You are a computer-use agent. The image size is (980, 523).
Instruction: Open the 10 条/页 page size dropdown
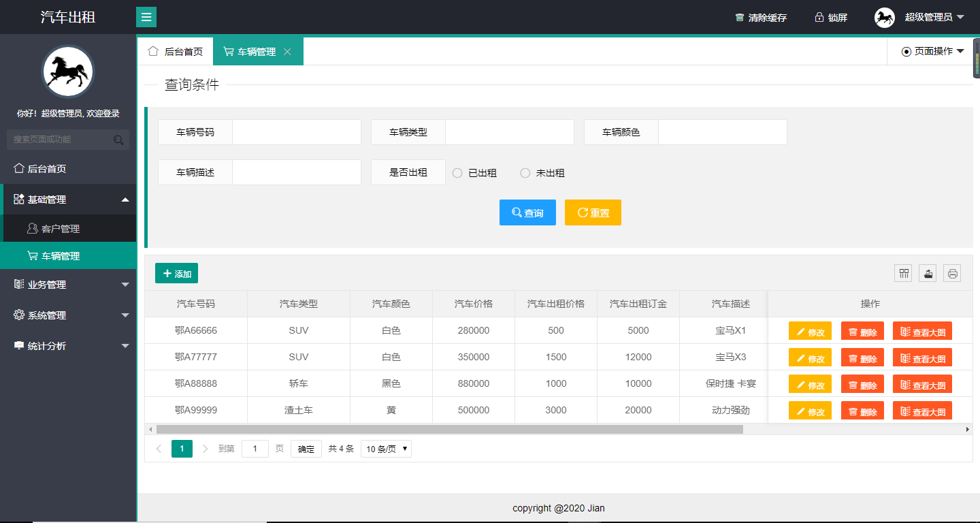(386, 449)
